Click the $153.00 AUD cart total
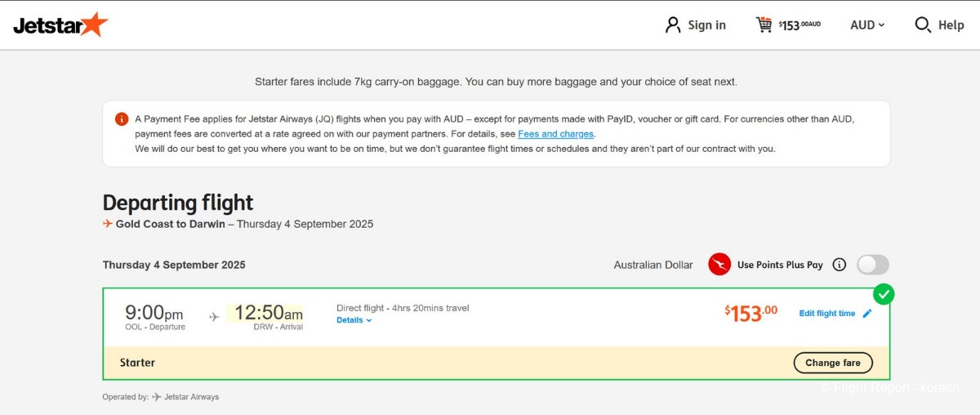The image size is (980, 415). click(800, 25)
